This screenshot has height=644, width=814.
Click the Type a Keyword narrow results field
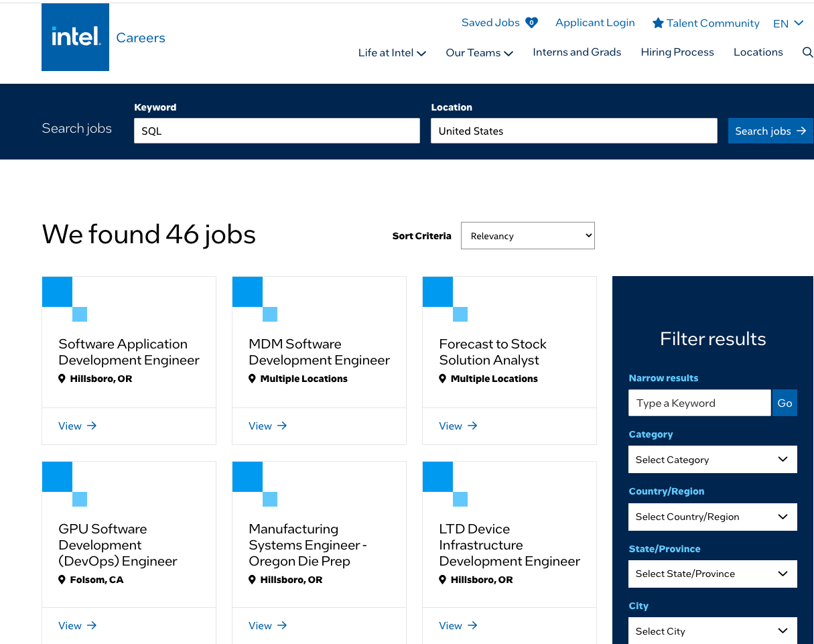pos(699,403)
